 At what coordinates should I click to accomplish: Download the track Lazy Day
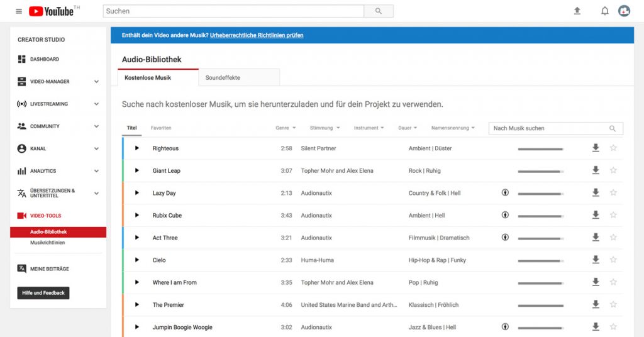coord(596,193)
